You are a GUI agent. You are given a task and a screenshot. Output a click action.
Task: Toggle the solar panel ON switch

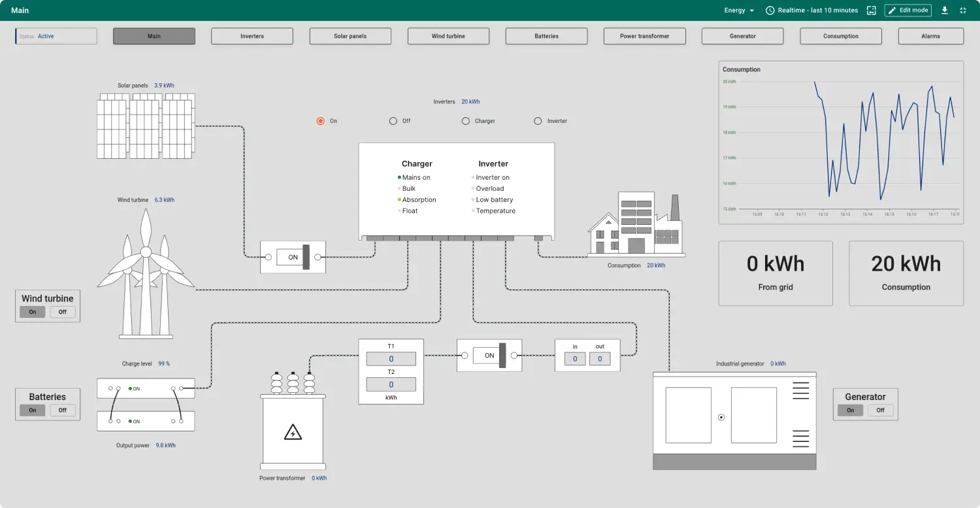pyautogui.click(x=293, y=257)
